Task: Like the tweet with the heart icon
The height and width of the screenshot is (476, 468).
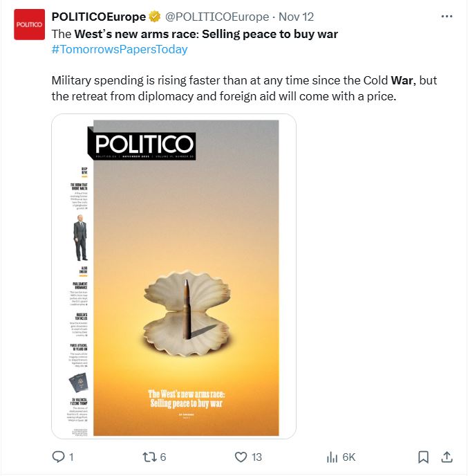Action: (241, 457)
